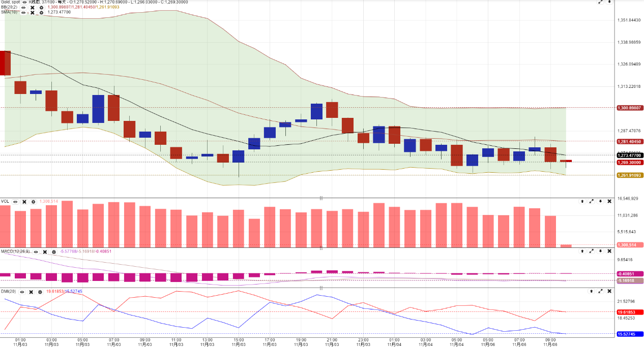Maximize the DMI panel
Screen dimensions: 644x347
click(600, 292)
